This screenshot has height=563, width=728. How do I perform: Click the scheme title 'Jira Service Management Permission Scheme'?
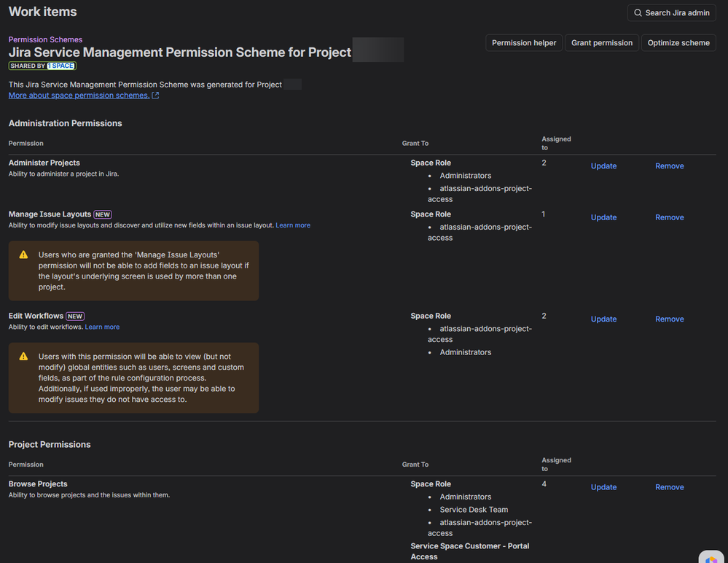pos(179,52)
